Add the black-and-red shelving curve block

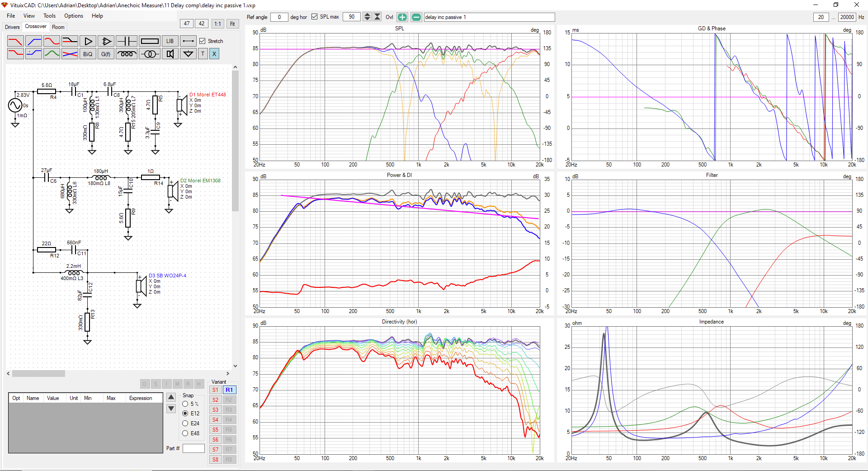(70, 41)
